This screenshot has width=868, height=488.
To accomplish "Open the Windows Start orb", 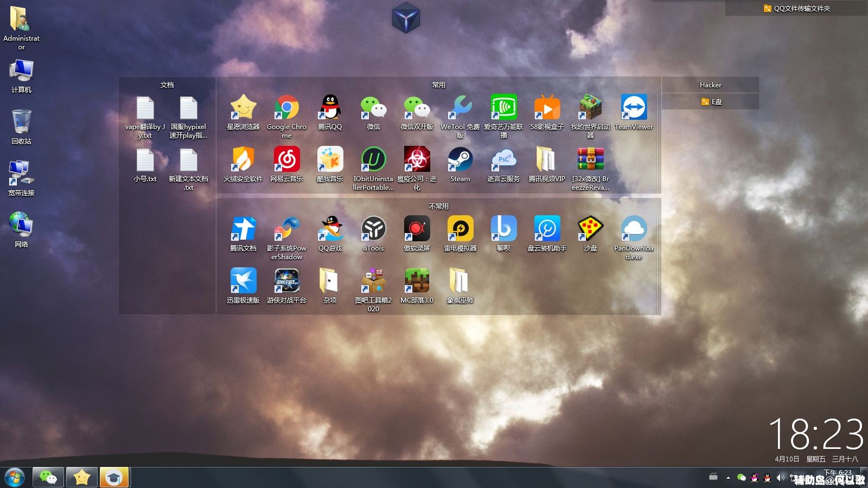I will coord(15,478).
